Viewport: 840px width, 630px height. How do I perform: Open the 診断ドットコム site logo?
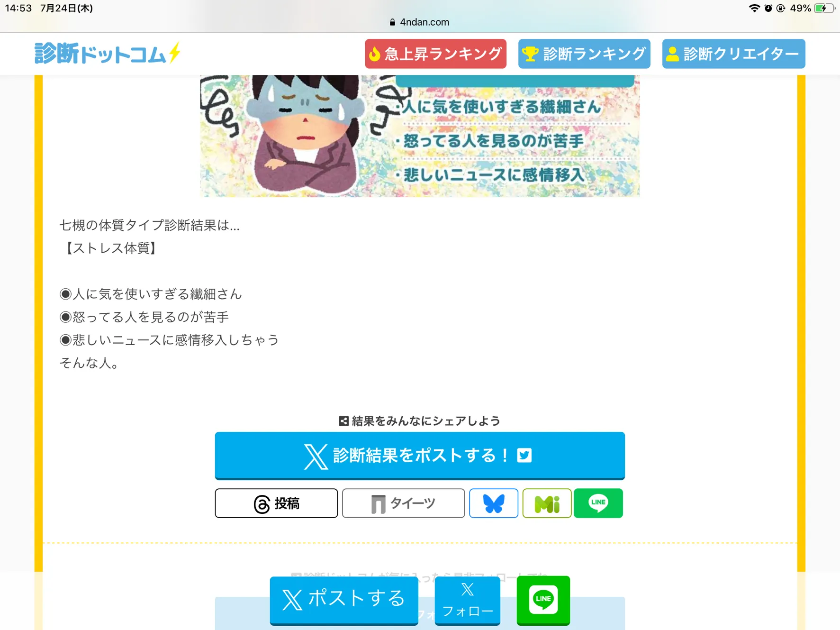[108, 53]
